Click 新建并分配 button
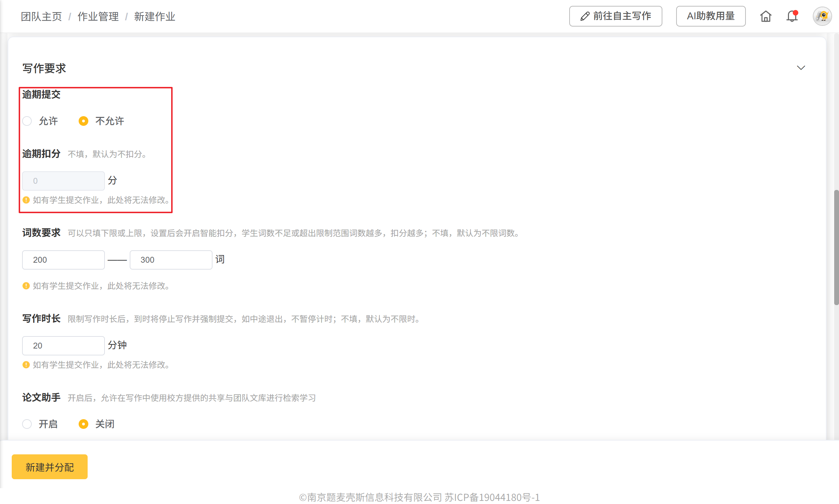This screenshot has width=839, height=504. coord(50,467)
